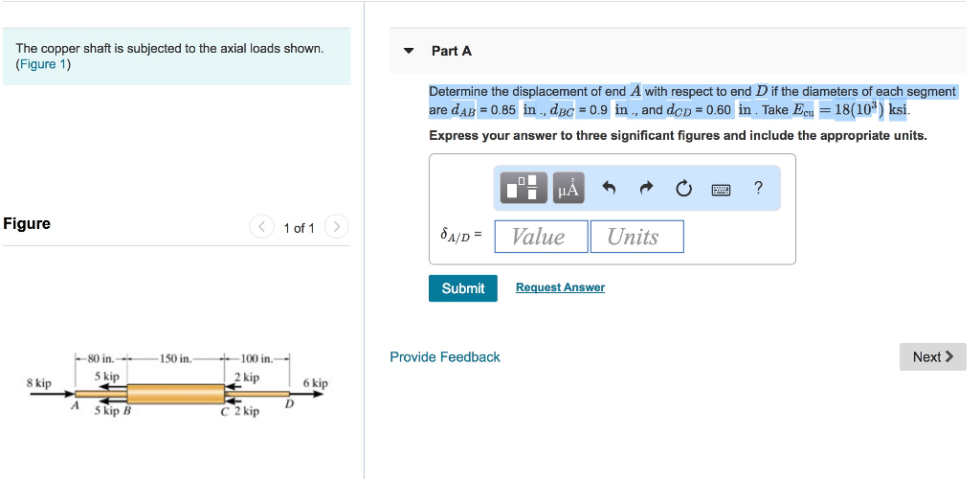The width and height of the screenshot is (980, 479).
Task: Open the Greek symbols µÅ button
Action: [568, 187]
